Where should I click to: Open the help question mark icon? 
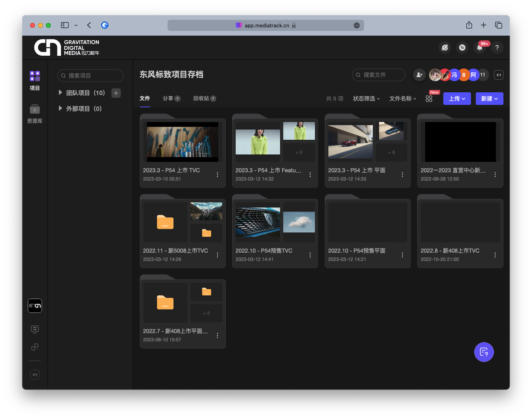pos(497,48)
